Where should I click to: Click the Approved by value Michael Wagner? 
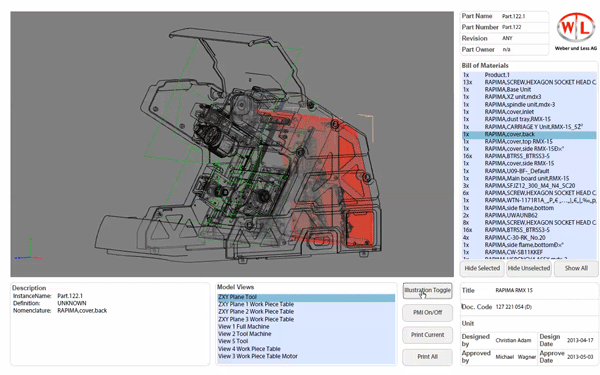pos(515,357)
